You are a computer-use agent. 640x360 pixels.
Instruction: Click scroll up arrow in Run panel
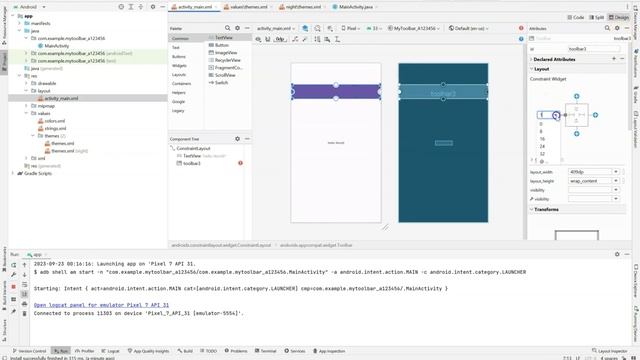point(24,265)
